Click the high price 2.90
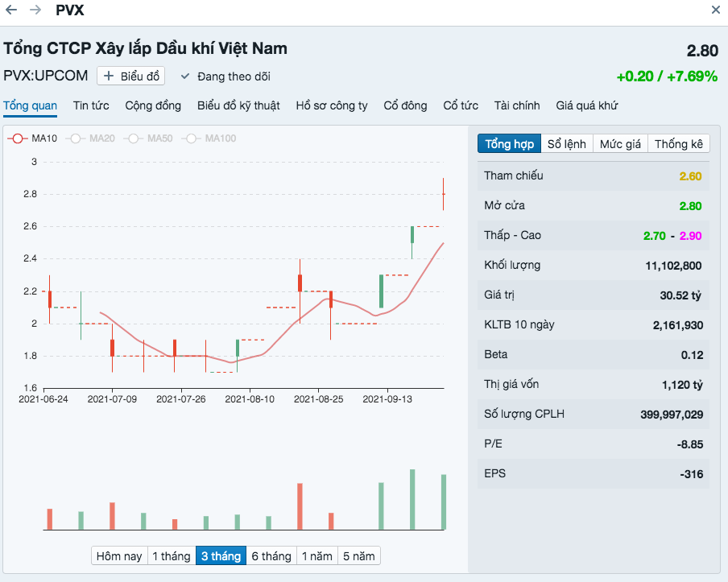 690,236
